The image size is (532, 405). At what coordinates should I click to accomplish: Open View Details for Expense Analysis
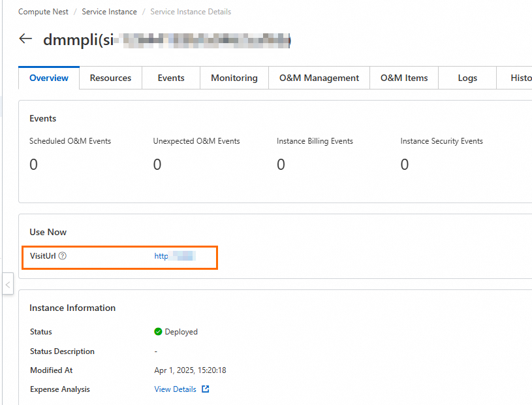175,389
